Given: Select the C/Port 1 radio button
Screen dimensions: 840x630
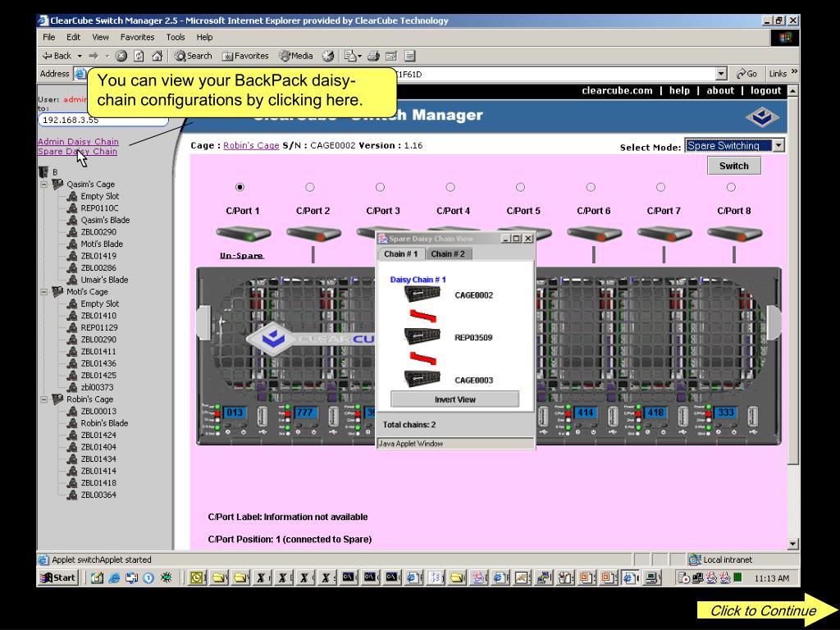Looking at the screenshot, I should coord(240,187).
